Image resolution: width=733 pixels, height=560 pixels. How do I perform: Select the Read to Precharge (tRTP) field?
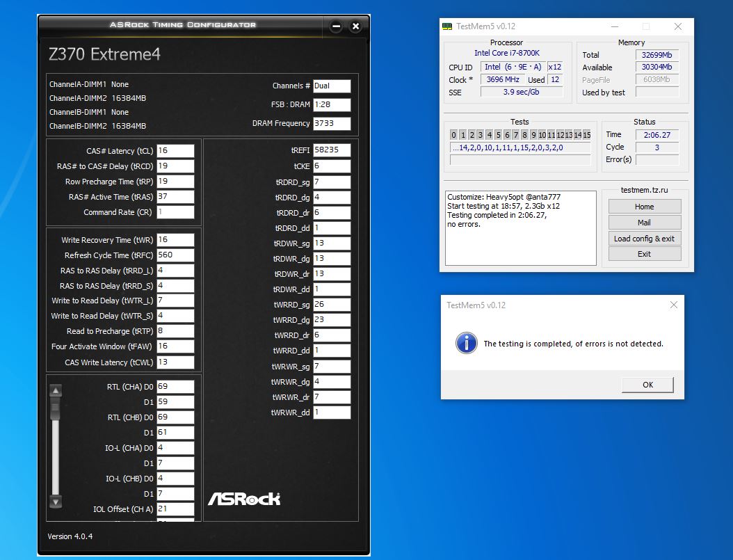175,331
